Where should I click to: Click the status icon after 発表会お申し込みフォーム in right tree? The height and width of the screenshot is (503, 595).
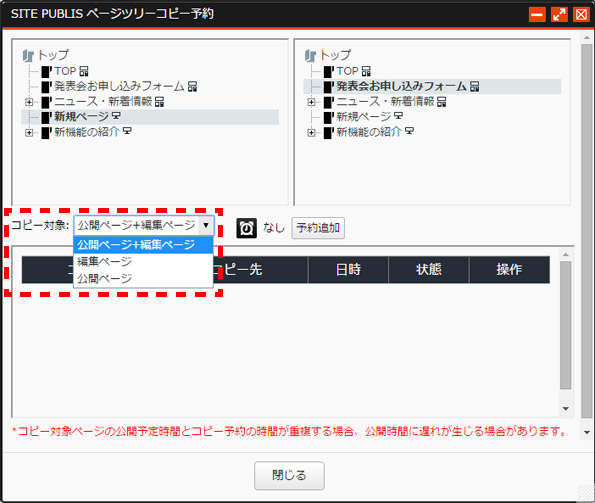pos(474,86)
